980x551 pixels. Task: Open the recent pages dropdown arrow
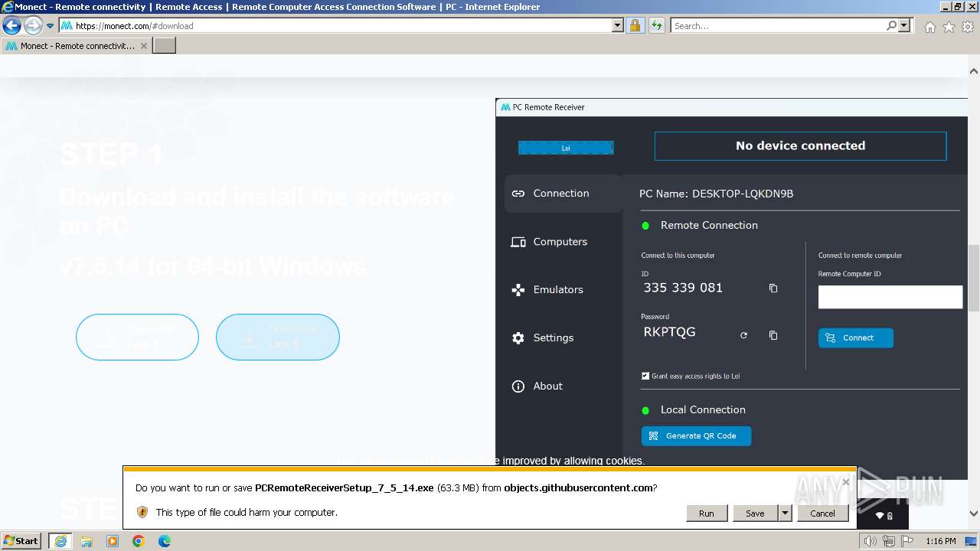tap(51, 26)
